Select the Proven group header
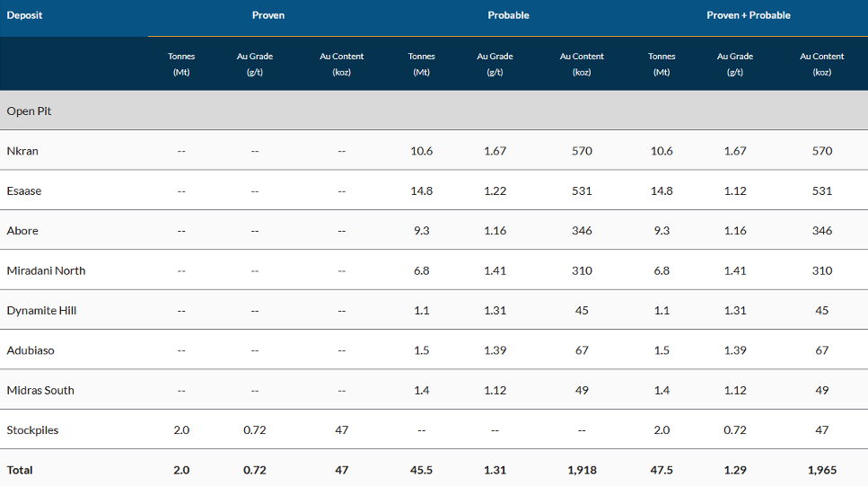Image resolution: width=868 pixels, height=486 pixels. (x=267, y=15)
